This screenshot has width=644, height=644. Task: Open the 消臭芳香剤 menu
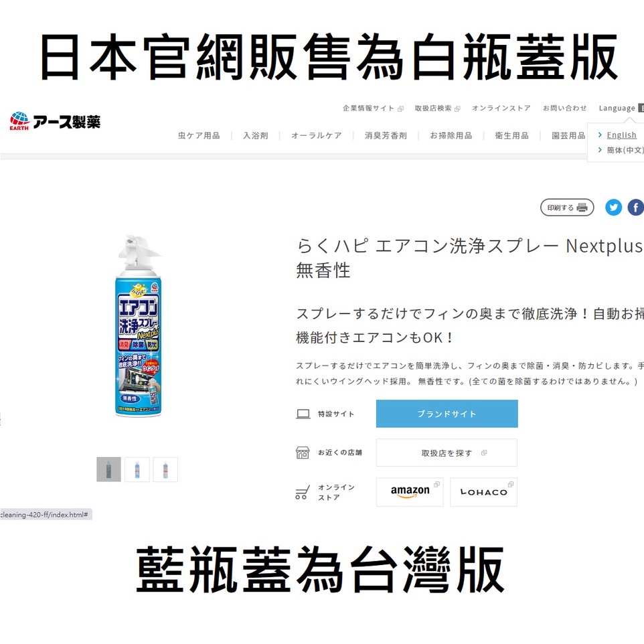pyautogui.click(x=386, y=135)
